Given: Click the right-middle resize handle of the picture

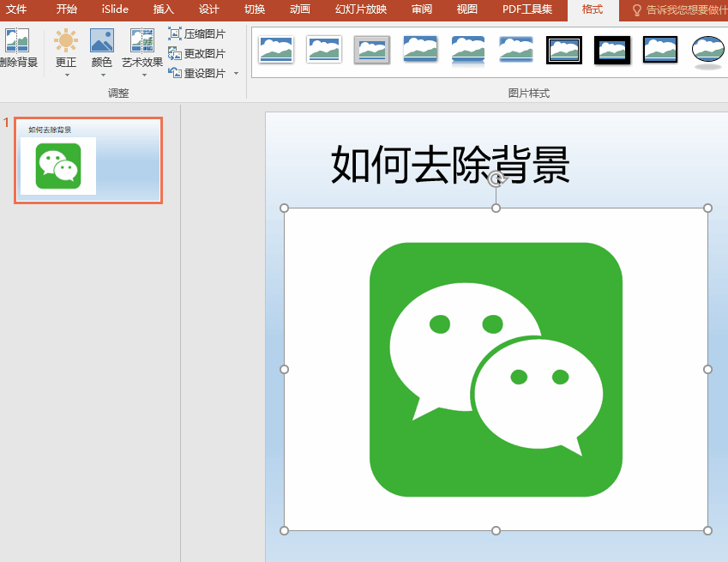Looking at the screenshot, I should (707, 369).
